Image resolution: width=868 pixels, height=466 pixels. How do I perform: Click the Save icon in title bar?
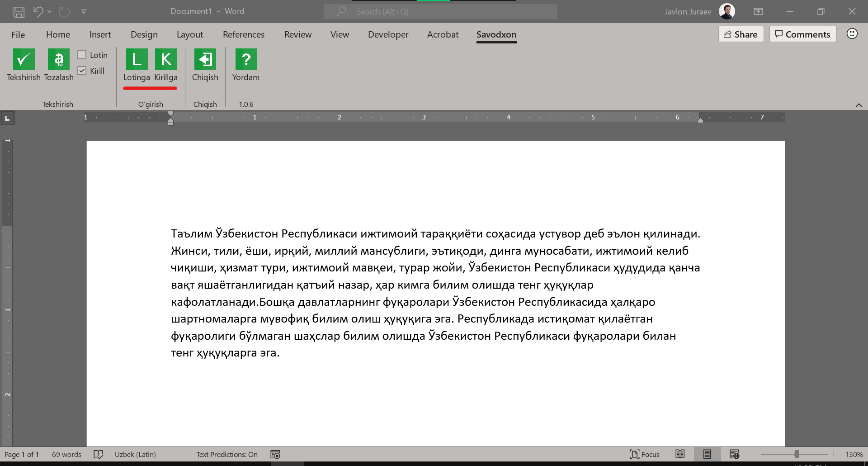point(19,12)
